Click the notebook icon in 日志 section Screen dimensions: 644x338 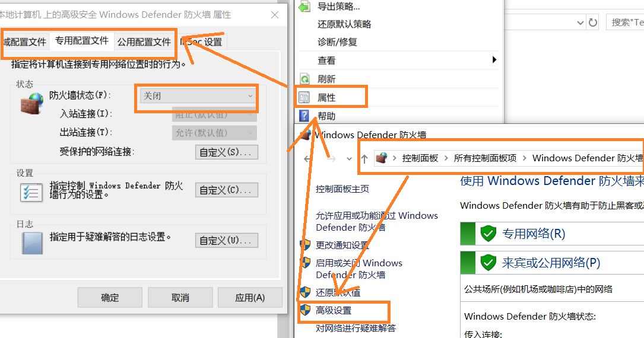click(32, 243)
